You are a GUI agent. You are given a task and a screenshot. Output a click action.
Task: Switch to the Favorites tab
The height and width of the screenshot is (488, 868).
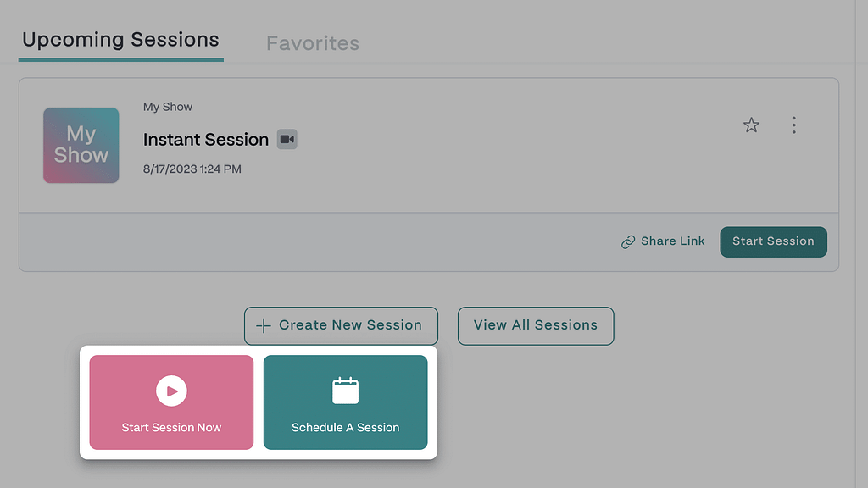pyautogui.click(x=313, y=43)
